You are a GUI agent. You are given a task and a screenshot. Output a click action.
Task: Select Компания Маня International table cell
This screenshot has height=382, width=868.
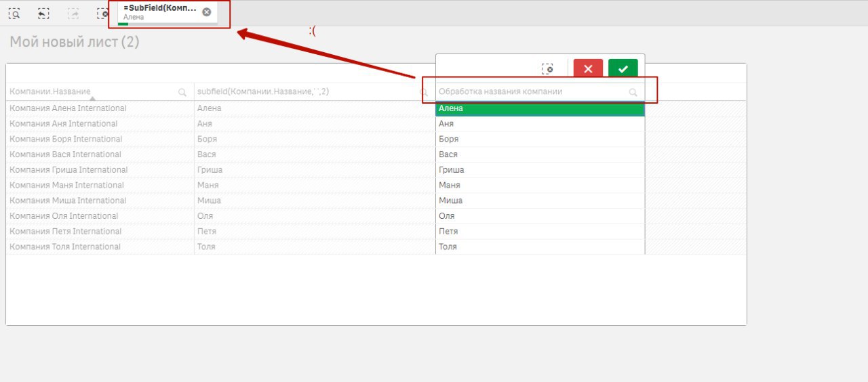pos(100,185)
